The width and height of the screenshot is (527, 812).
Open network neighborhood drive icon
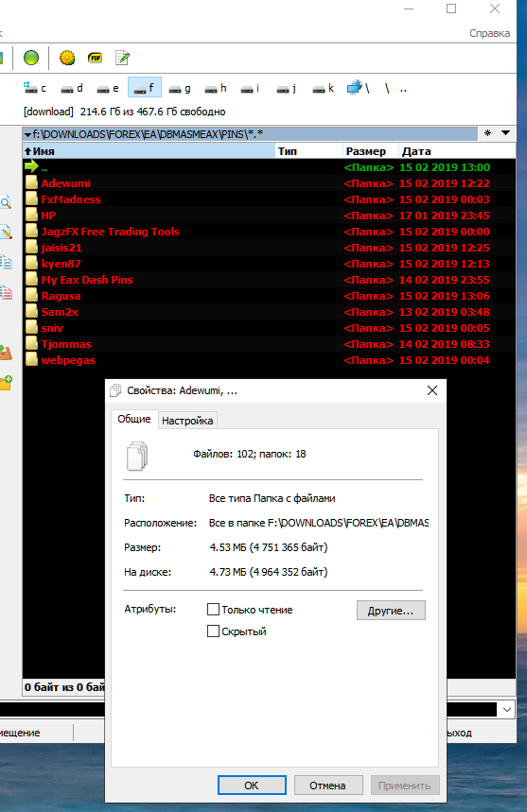[x=358, y=88]
